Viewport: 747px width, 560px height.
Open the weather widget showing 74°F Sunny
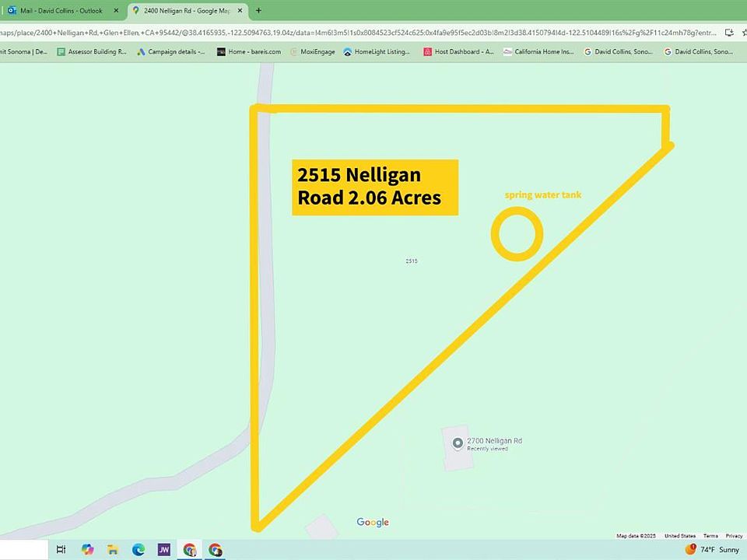point(712,550)
